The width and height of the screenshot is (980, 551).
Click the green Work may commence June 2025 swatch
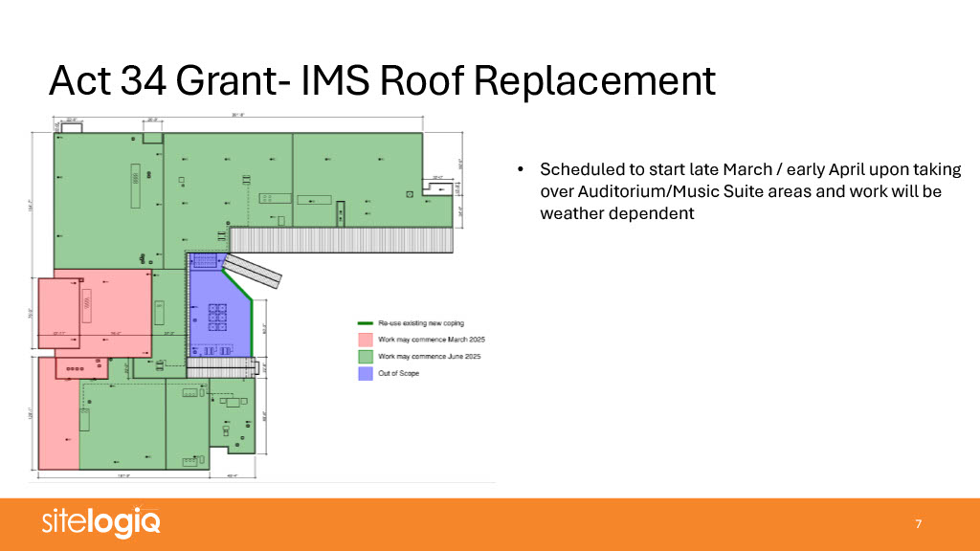tap(366, 357)
